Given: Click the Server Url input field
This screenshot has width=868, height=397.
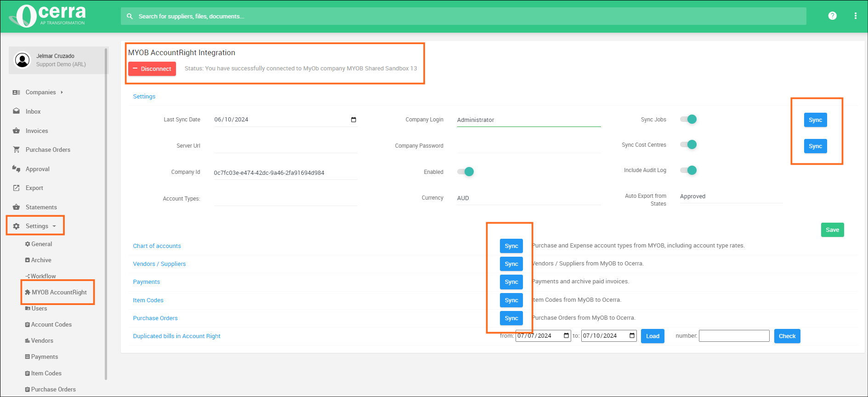Looking at the screenshot, I should pyautogui.click(x=285, y=146).
